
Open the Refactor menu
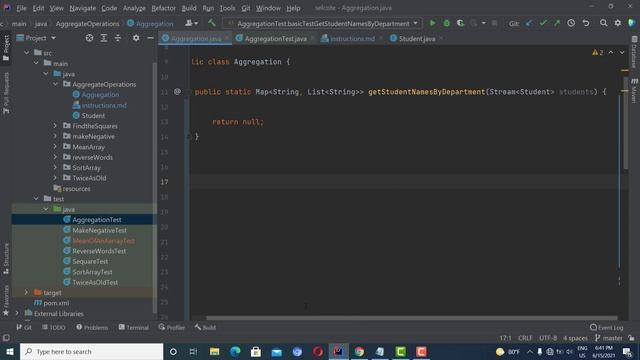click(163, 8)
